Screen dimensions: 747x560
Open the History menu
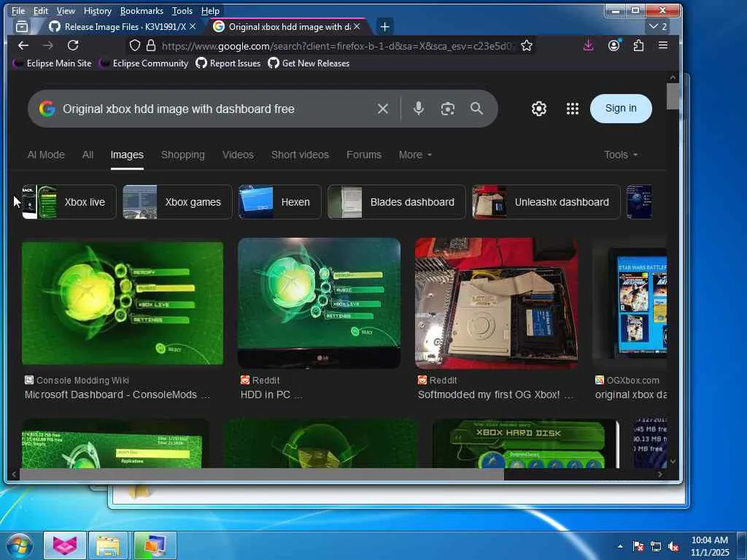[97, 10]
